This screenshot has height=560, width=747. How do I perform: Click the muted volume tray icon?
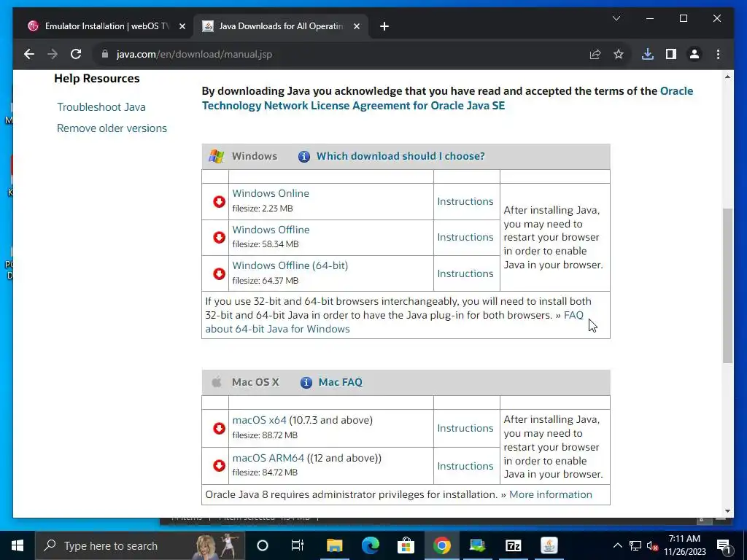coord(652,545)
